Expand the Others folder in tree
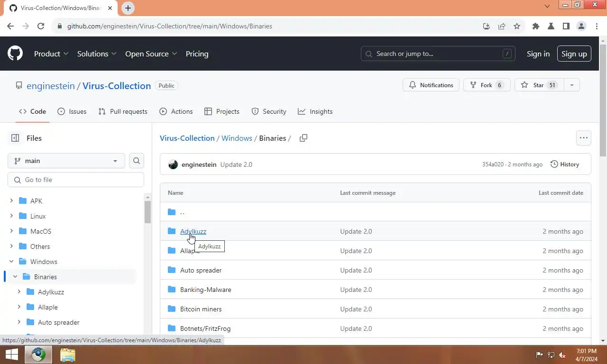Viewport: 607px width, 364px height. click(x=11, y=246)
